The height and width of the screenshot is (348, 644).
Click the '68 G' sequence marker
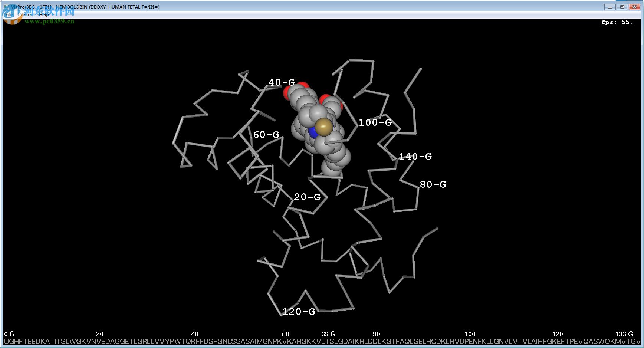[328, 334]
